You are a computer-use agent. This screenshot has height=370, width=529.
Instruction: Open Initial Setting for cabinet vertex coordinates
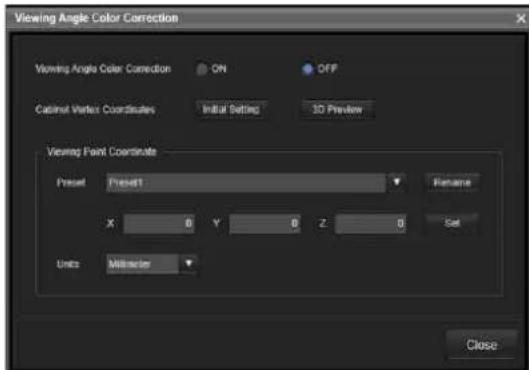231,109
